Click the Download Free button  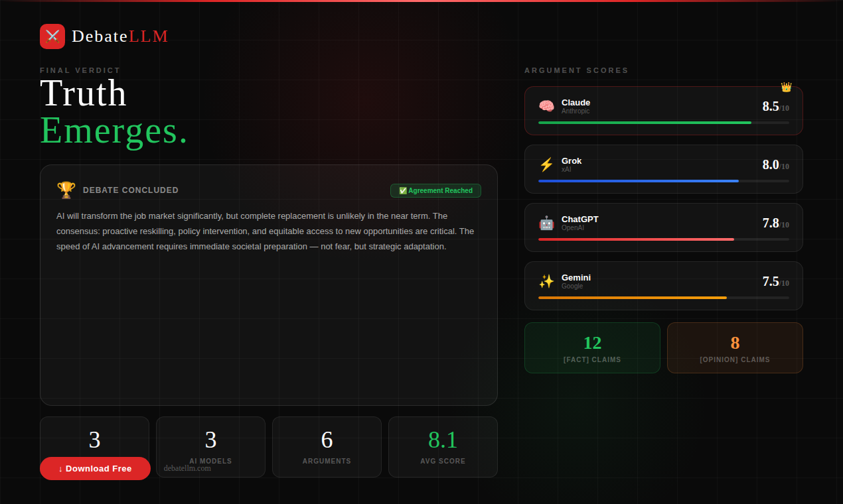pyautogui.click(x=95, y=468)
